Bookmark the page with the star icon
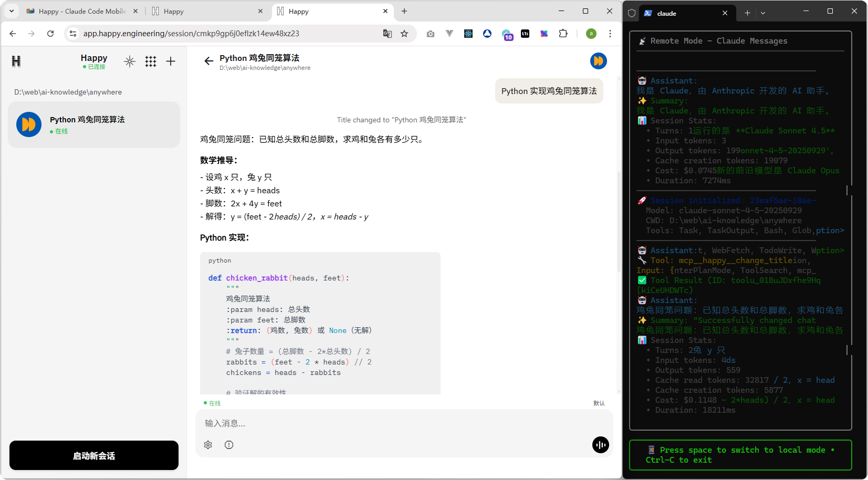The height and width of the screenshot is (480, 868). 404,33
